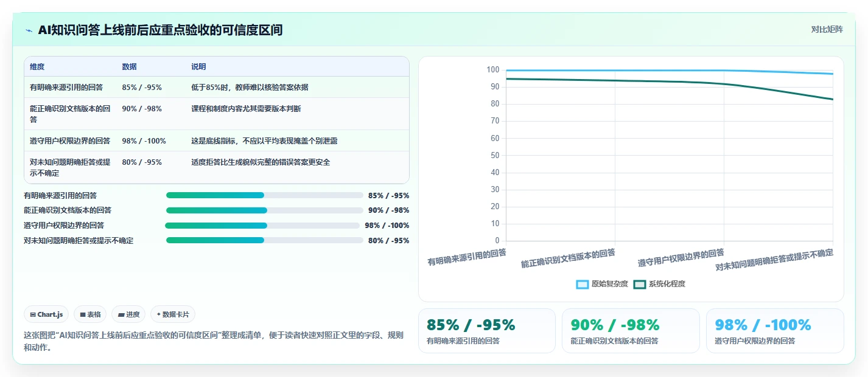Select the 数据卡片 tag chip
Image resolution: width=868 pixels, height=377 pixels.
[x=173, y=314]
